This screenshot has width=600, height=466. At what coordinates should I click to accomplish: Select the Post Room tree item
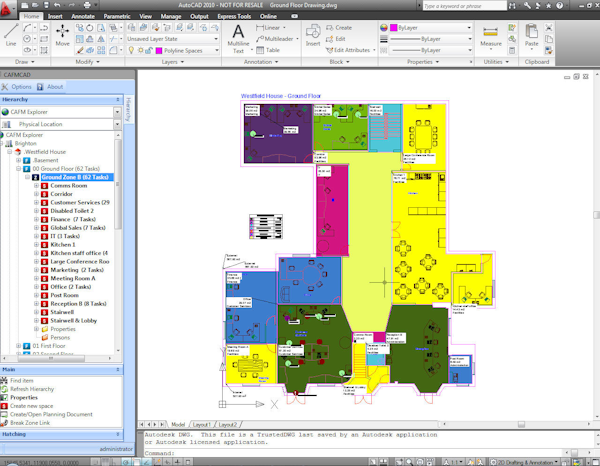pos(64,295)
